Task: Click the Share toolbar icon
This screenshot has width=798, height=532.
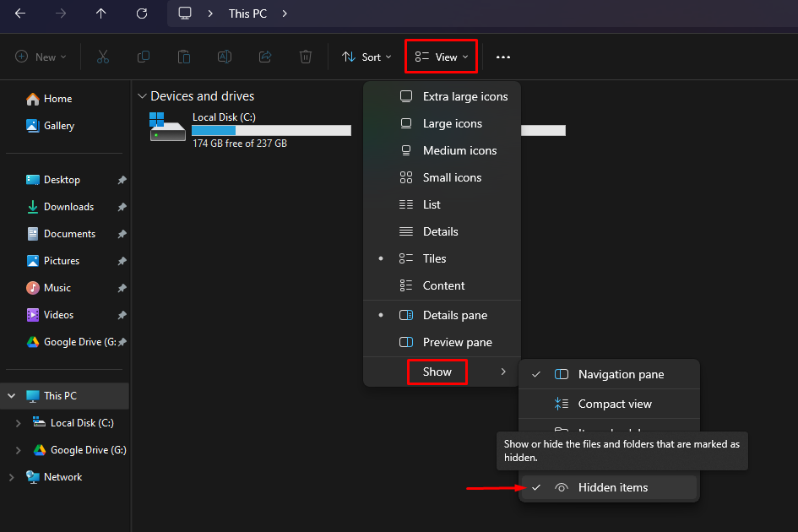Action: [x=265, y=57]
